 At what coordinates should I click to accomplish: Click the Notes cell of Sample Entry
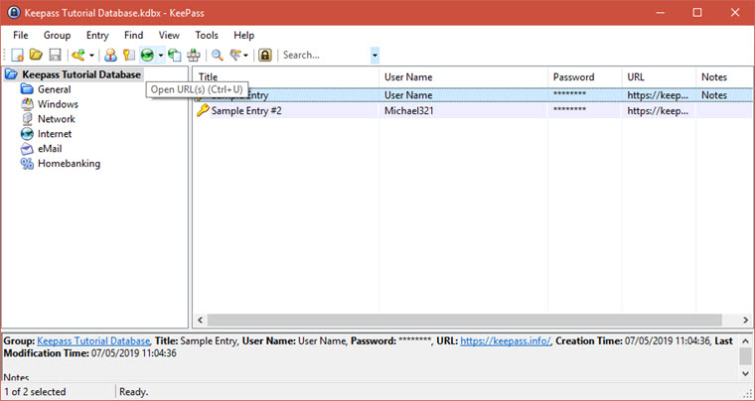point(714,95)
